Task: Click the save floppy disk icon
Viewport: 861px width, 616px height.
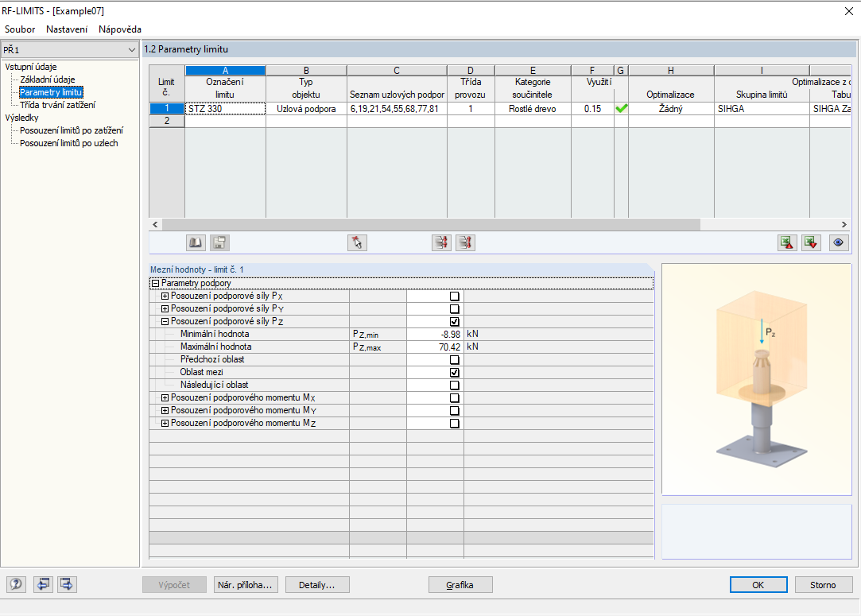Action: click(x=219, y=242)
